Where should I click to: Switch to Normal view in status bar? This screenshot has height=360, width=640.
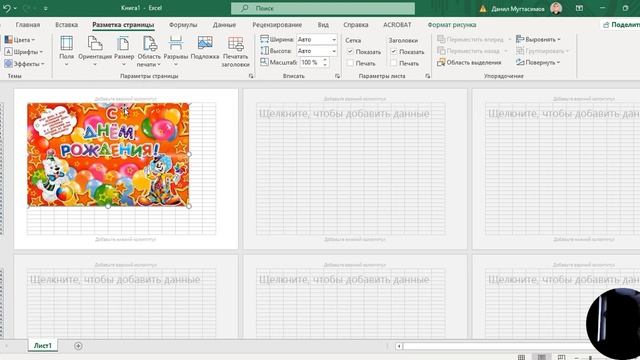[521, 357]
